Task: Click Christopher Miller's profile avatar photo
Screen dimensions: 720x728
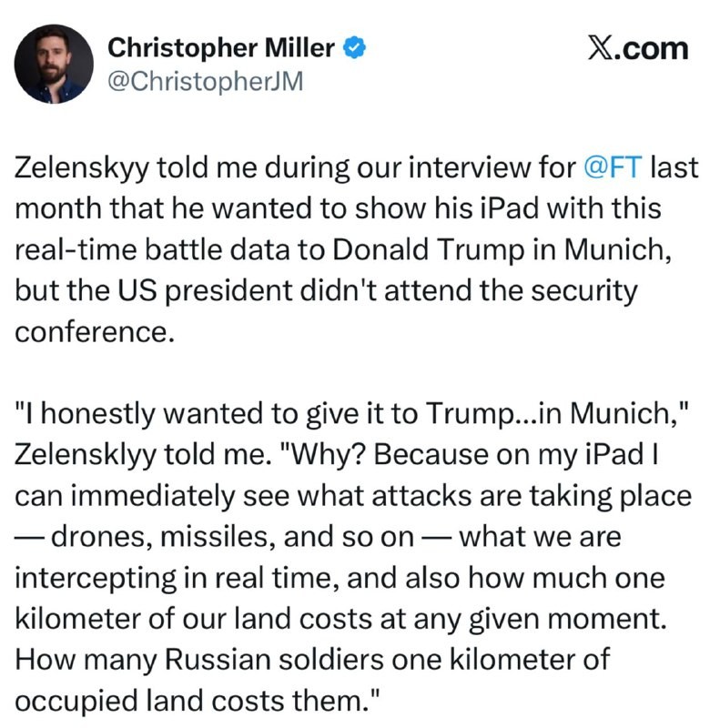Action: click(x=55, y=63)
